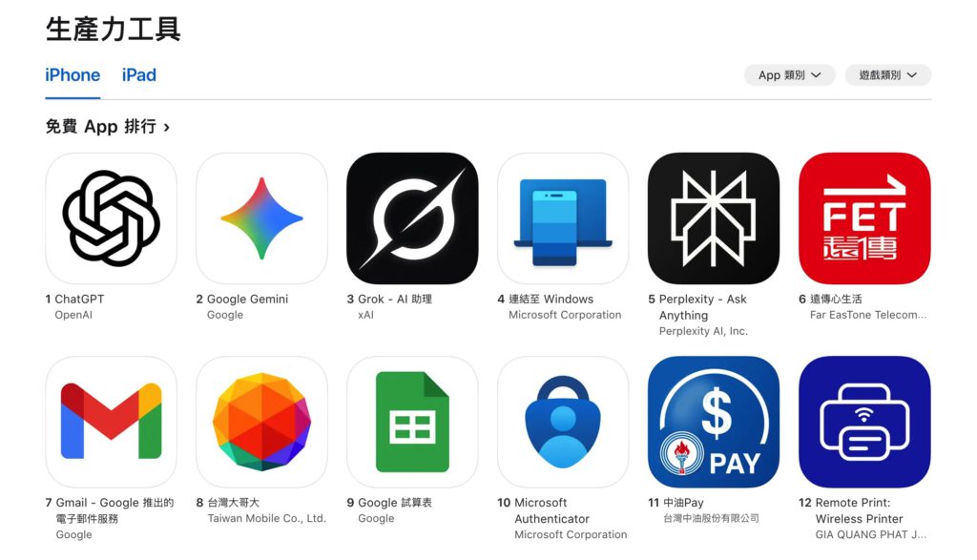Open the Gmail envelope icon

tap(111, 423)
